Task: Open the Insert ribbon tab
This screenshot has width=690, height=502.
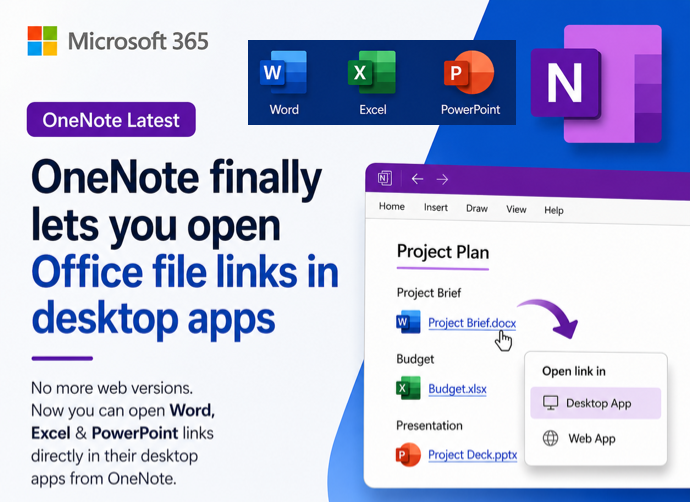Action: 436,207
